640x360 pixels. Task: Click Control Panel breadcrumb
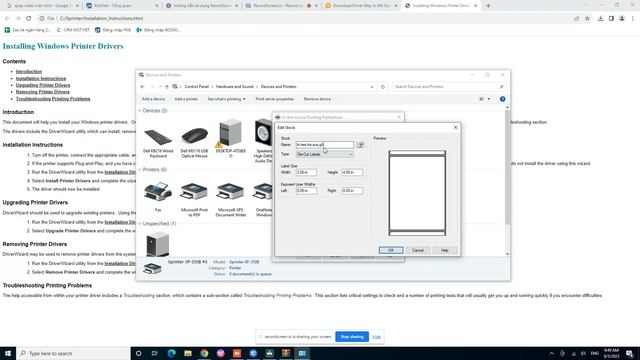[196, 87]
